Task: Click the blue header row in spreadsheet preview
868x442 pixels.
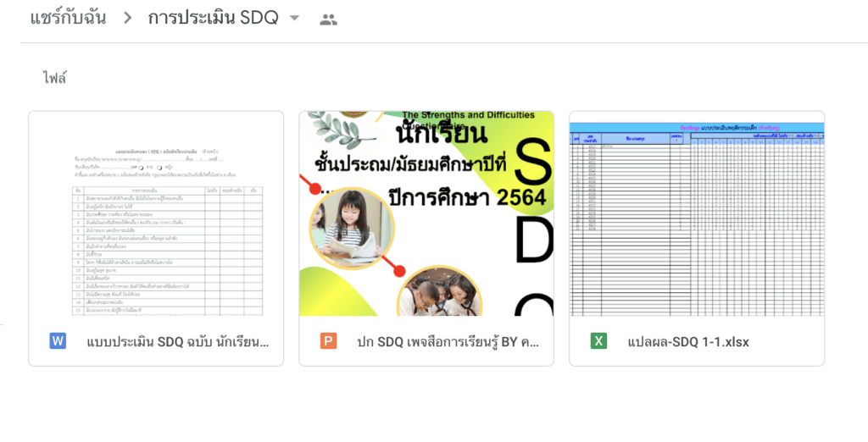Action: click(697, 128)
